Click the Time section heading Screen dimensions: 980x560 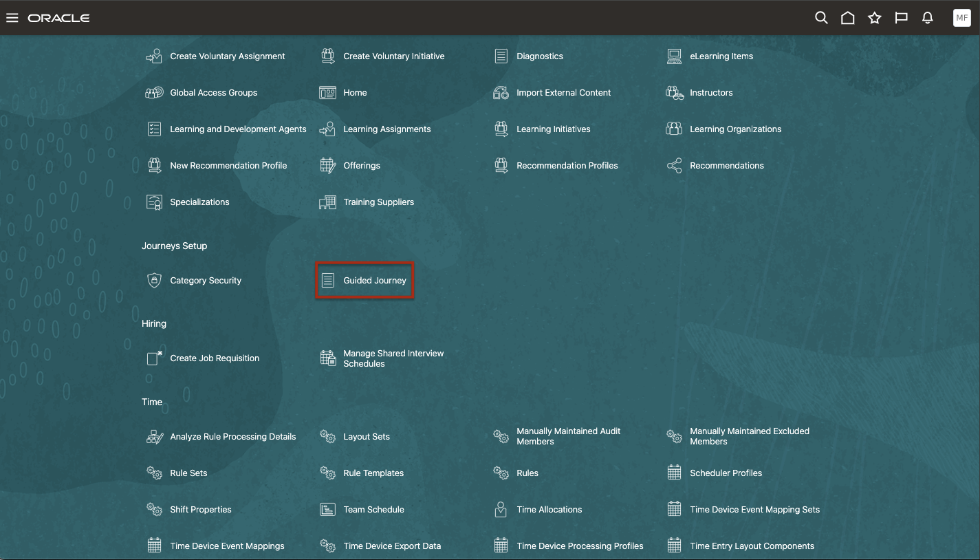point(152,402)
